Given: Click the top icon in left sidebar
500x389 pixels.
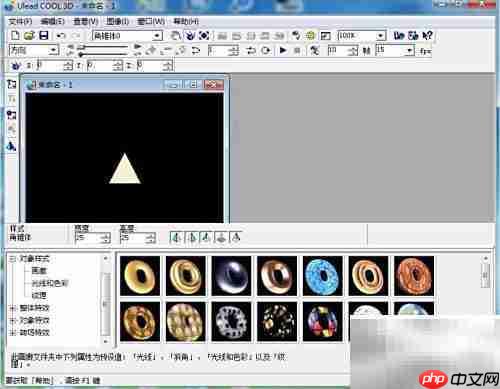Looking at the screenshot, I should (x=12, y=84).
